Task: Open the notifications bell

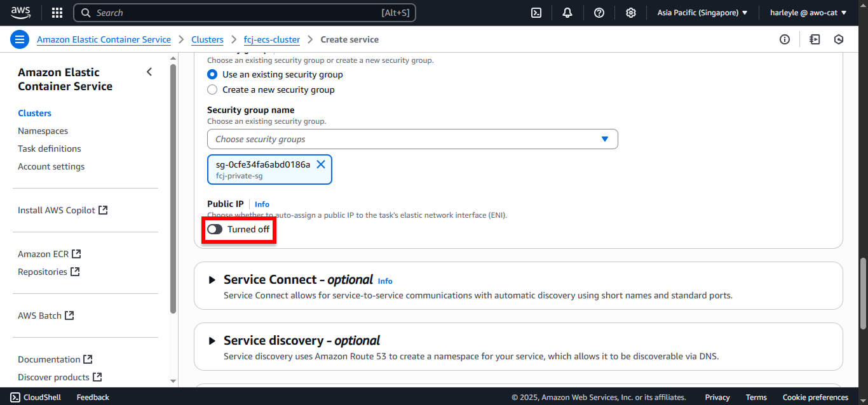Action: 567,13
